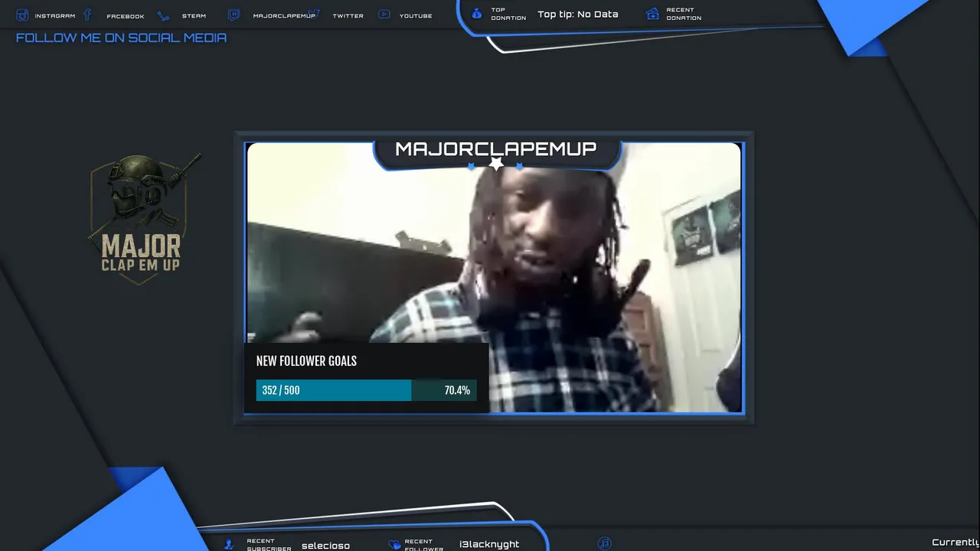Click the Facebook f icon
The image size is (980, 551).
pyautogui.click(x=87, y=15)
